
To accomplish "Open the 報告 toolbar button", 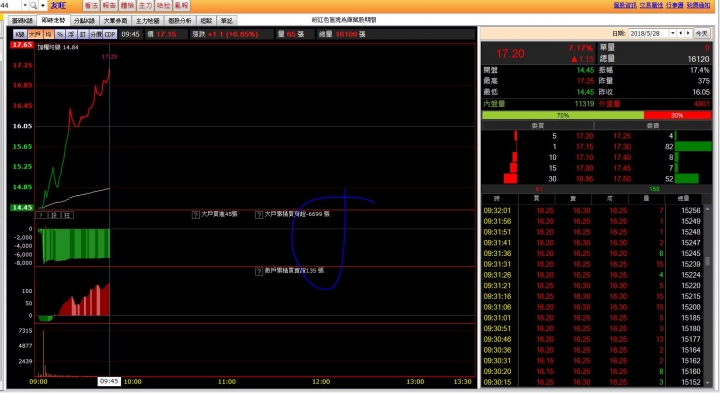I will [x=109, y=6].
